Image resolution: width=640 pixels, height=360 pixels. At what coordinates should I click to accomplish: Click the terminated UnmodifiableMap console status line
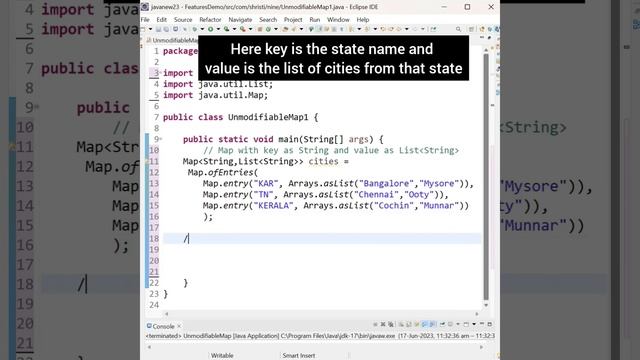point(320,336)
